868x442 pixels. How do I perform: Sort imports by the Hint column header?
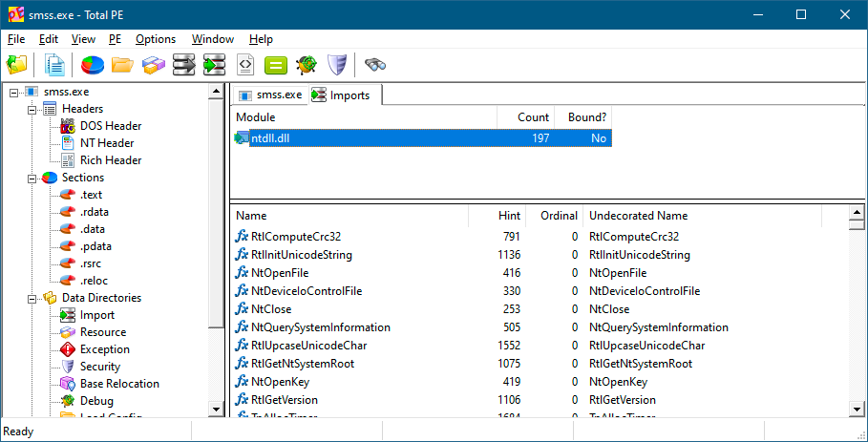(509, 216)
